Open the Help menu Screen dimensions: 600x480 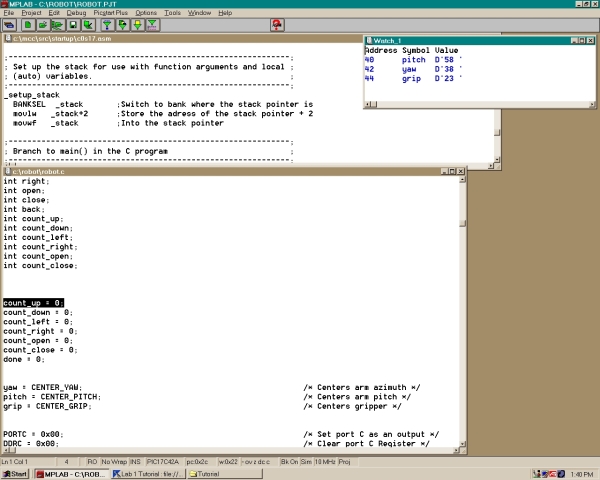point(225,13)
